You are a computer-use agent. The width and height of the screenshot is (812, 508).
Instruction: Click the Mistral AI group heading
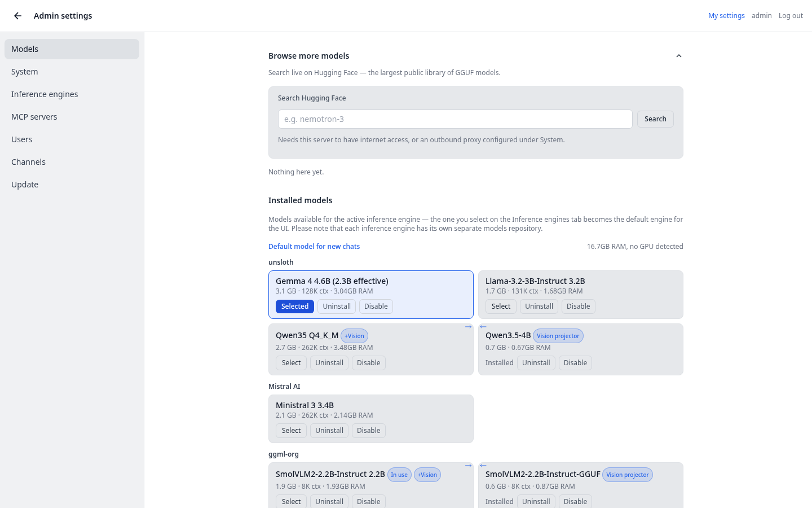tap(284, 387)
